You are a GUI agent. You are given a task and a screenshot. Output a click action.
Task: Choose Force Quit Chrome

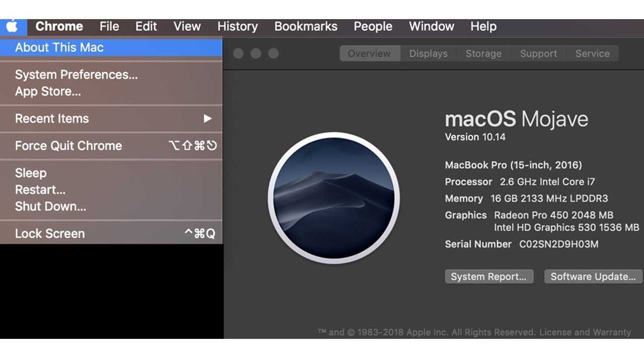[x=68, y=146]
